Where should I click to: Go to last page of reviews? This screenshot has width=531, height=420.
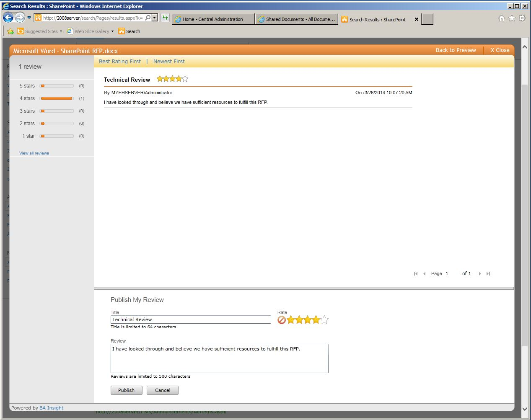488,273
